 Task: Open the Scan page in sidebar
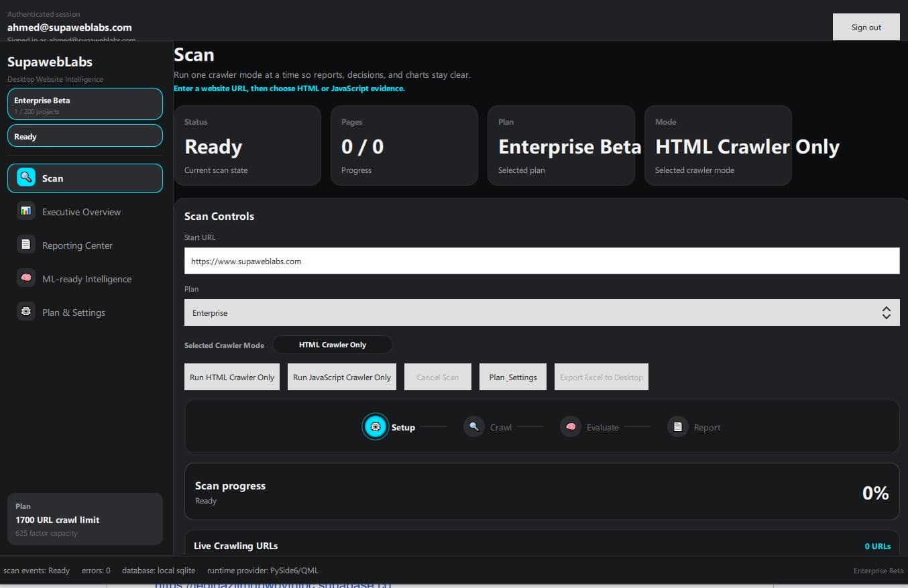tap(85, 178)
